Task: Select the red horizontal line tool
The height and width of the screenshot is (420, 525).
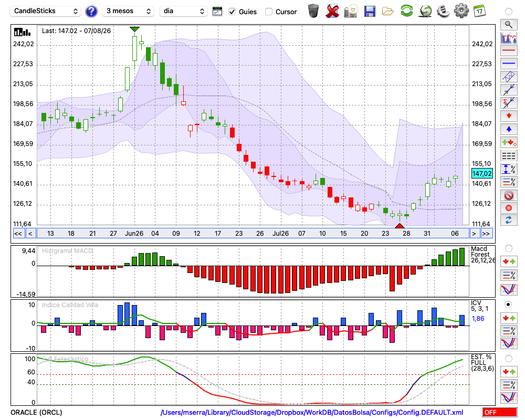Action: click(509, 50)
